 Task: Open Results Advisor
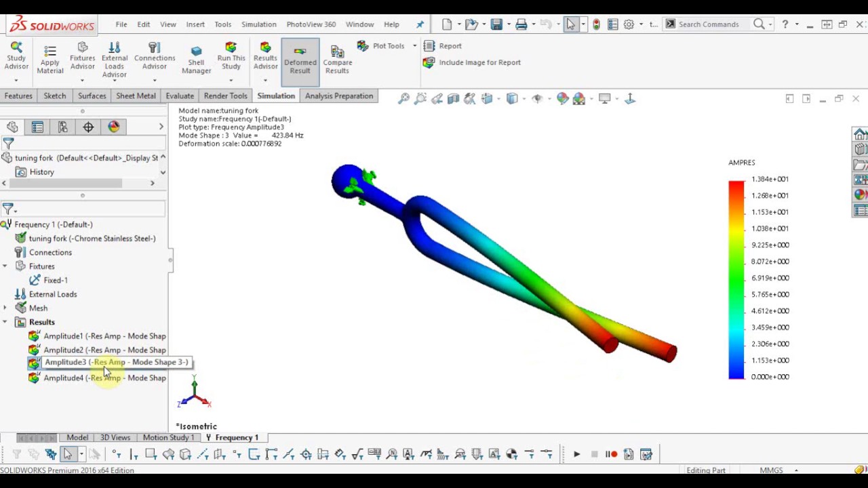[265, 56]
